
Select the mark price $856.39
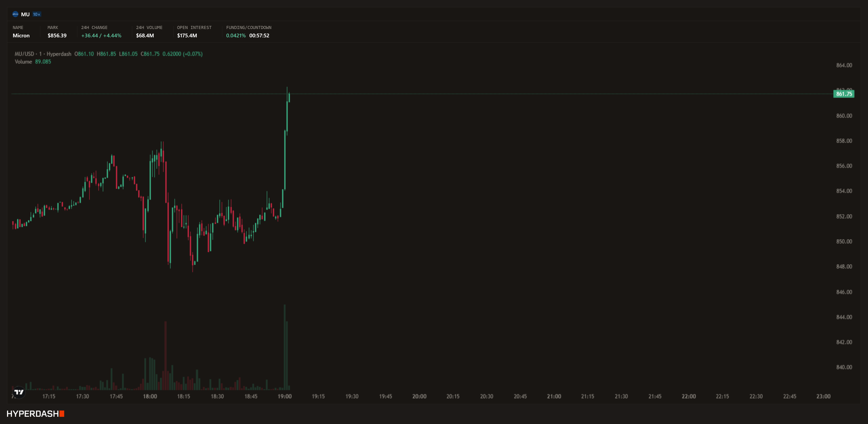point(57,35)
